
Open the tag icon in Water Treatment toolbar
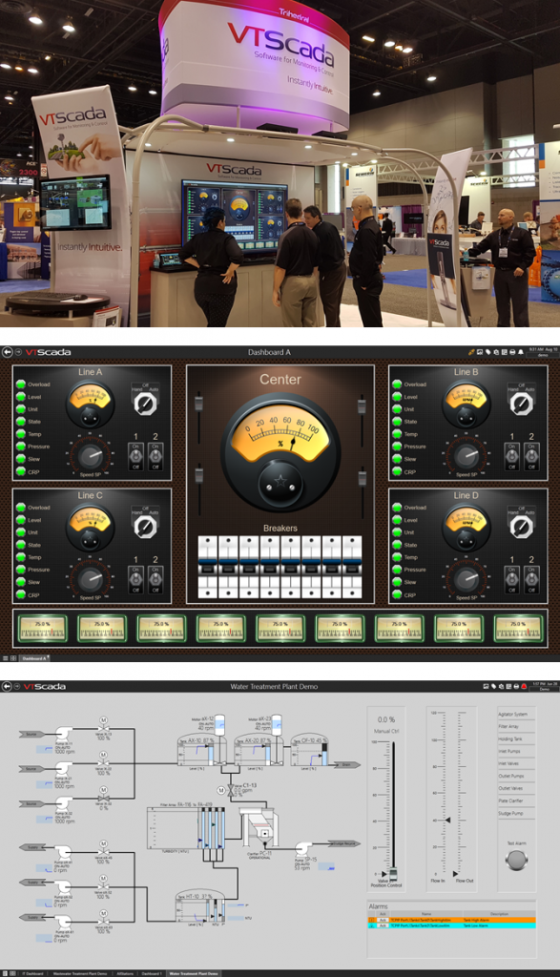pyautogui.click(x=492, y=686)
